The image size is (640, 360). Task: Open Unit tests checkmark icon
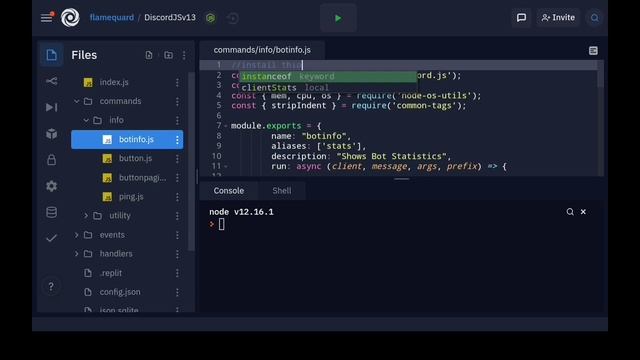[x=51, y=238]
